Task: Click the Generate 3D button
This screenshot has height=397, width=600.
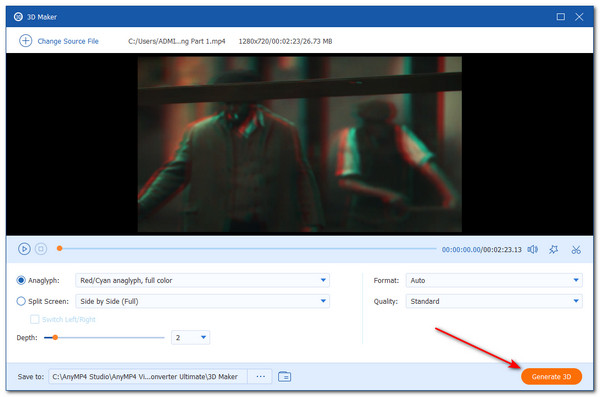Action: [x=551, y=377]
